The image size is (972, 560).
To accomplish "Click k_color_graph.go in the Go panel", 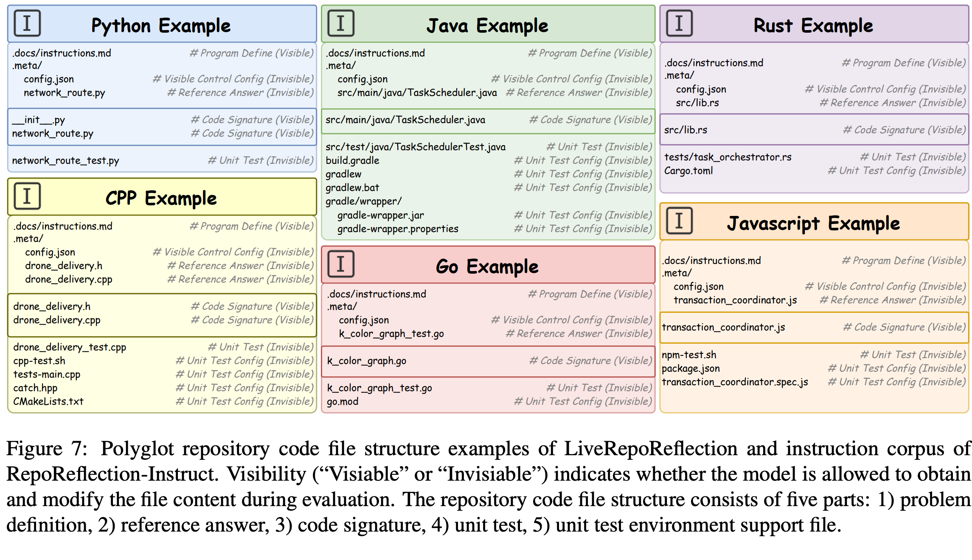I will [x=367, y=361].
